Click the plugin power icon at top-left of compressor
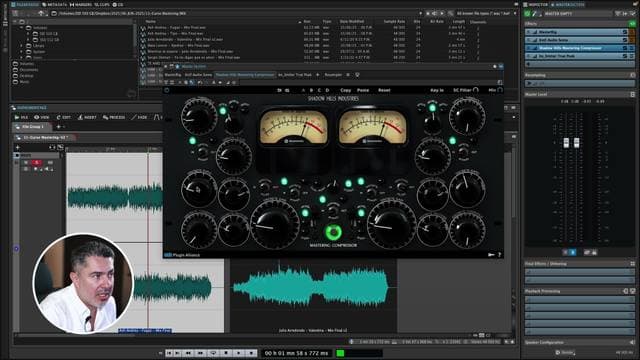The image size is (640, 360). (x=167, y=90)
